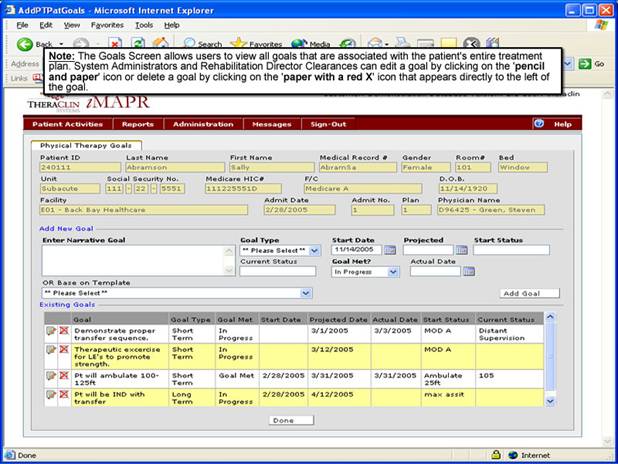This screenshot has width=618, height=464.
Task: Open the Reports menu
Action: coord(138,124)
